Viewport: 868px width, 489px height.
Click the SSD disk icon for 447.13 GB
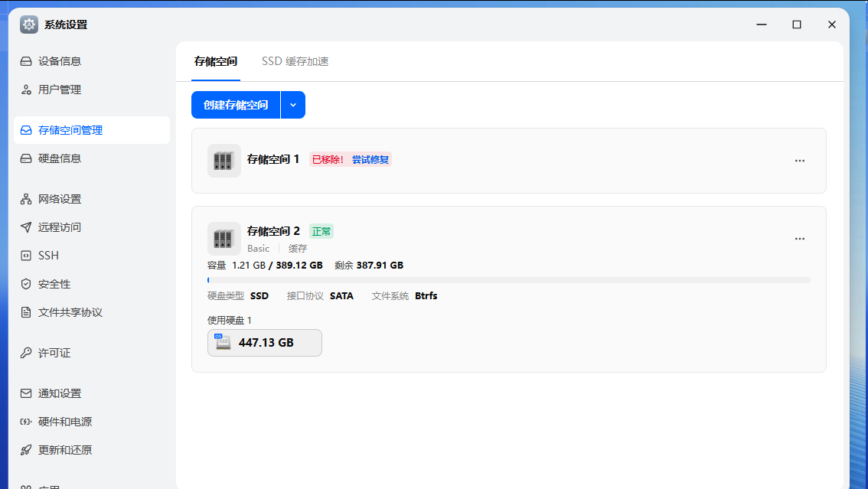[x=223, y=342]
